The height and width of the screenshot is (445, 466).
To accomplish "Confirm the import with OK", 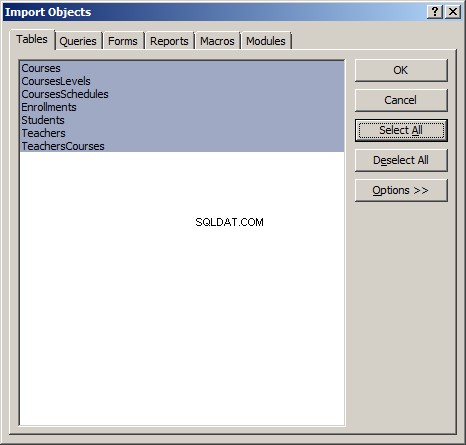I will [401, 70].
